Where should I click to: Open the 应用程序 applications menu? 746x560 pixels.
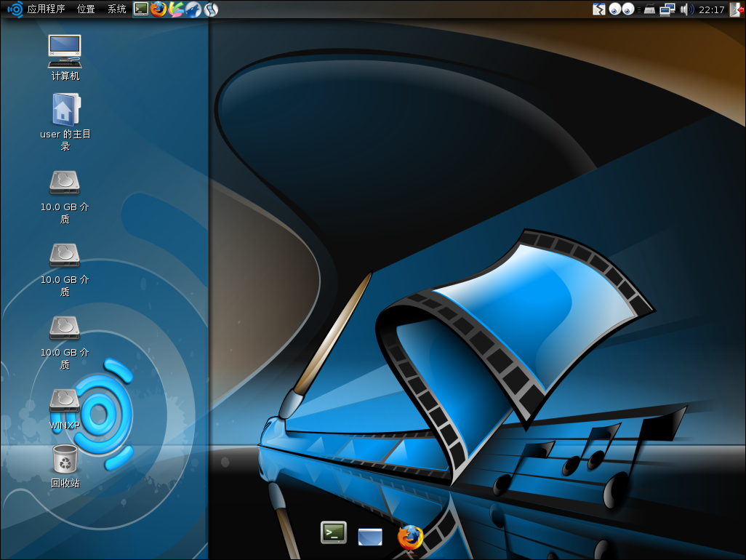46,9
